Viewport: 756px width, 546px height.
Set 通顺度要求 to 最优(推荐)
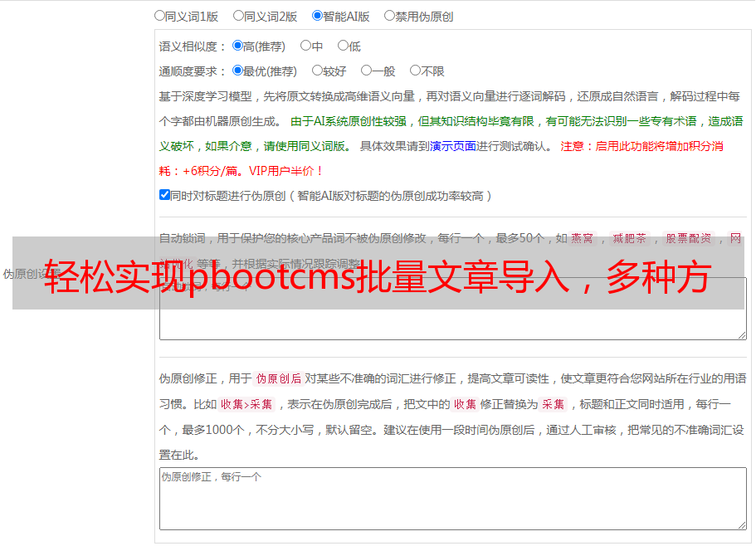click(237, 71)
